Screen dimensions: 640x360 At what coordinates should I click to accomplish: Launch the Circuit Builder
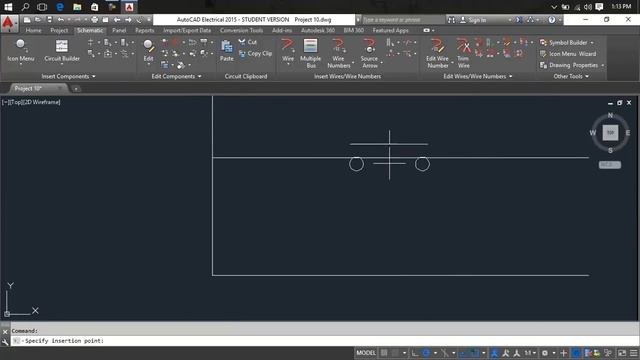pyautogui.click(x=62, y=51)
